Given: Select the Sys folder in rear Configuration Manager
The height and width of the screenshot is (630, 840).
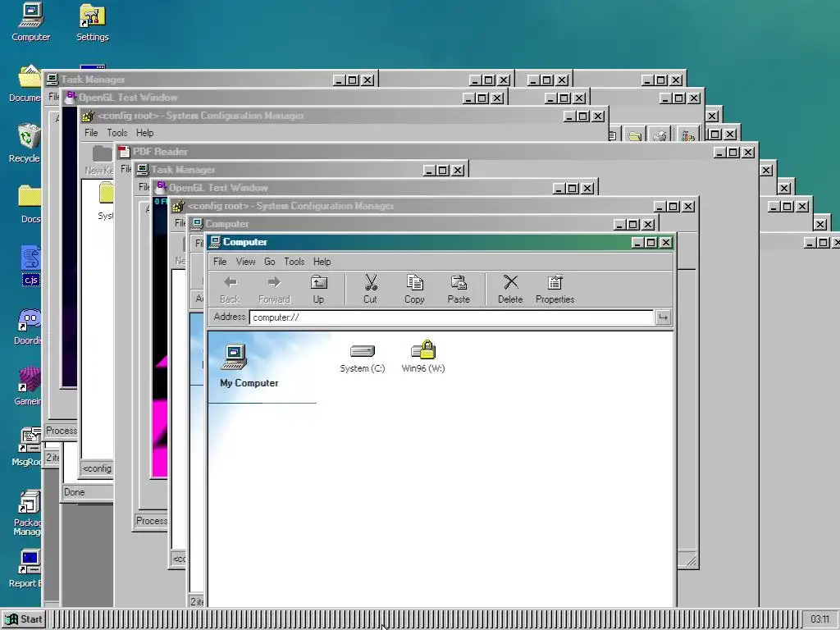Looking at the screenshot, I should click(106, 201).
